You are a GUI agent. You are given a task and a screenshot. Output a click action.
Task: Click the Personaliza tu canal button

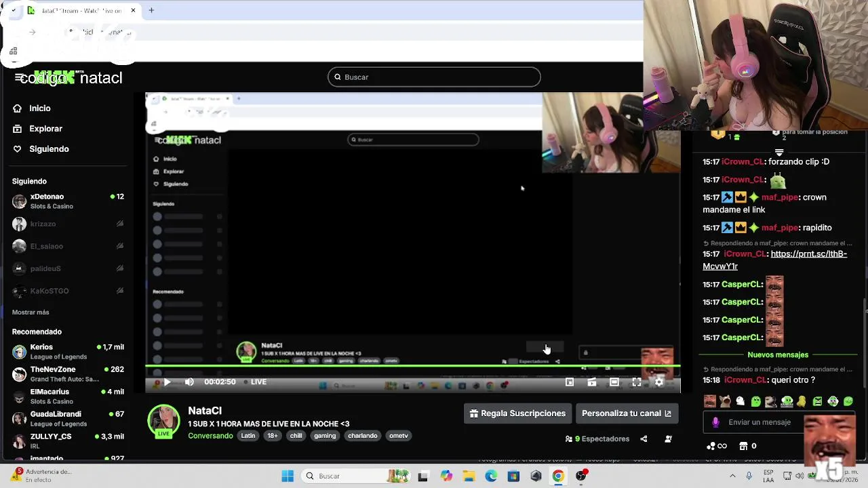pos(627,413)
